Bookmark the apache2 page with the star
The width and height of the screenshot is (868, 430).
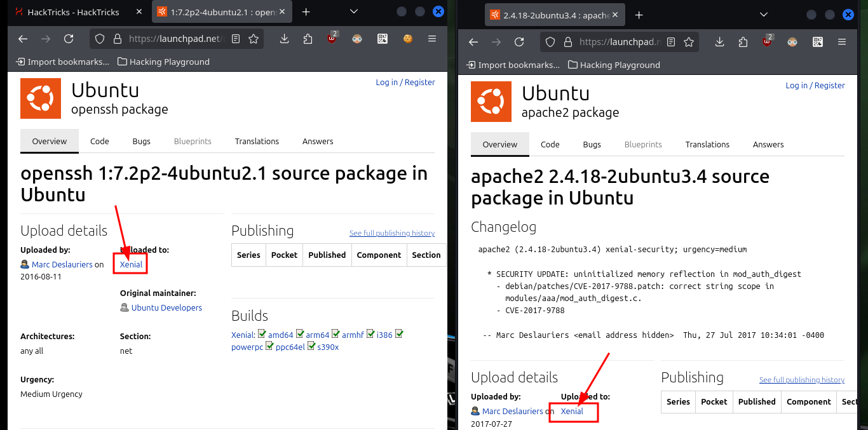coord(689,42)
